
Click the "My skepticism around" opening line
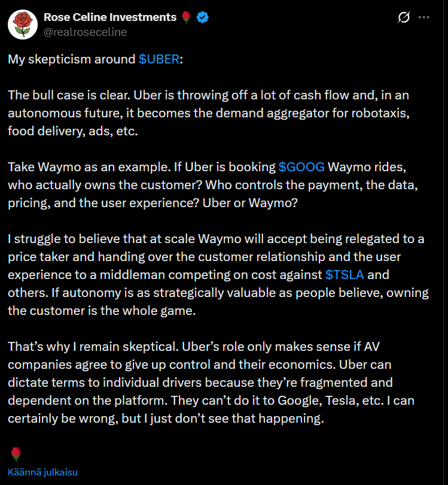tap(72, 60)
